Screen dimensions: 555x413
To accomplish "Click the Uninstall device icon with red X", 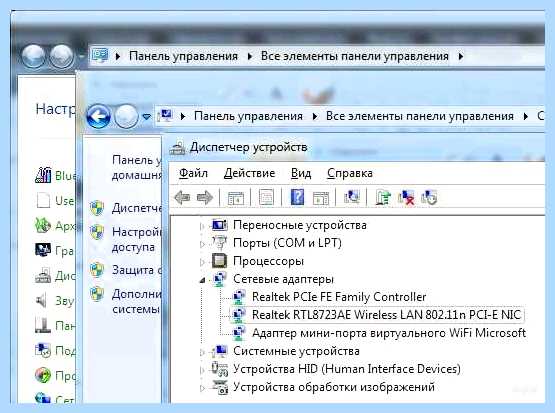I will pos(406,197).
